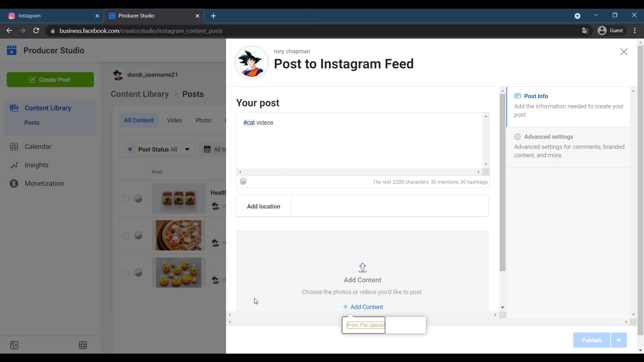
Task: Open Monetization via the dollar icon
Action: (14, 183)
